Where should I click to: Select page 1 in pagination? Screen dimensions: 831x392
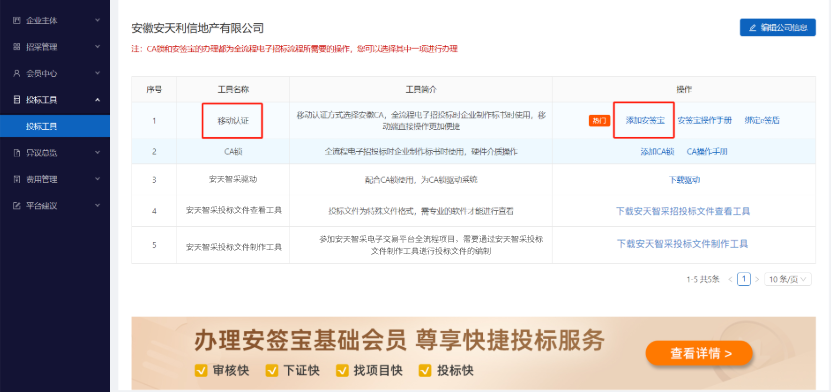pyautogui.click(x=744, y=279)
